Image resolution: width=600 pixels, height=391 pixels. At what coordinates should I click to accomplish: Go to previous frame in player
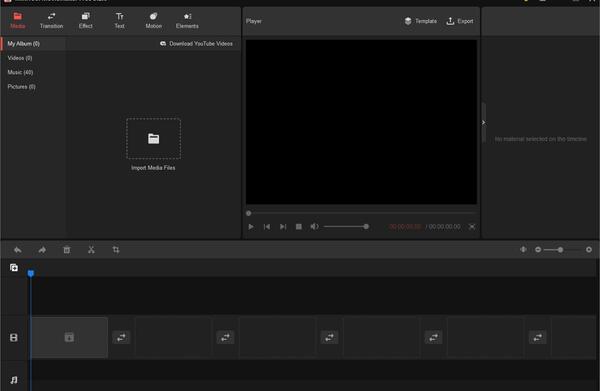coord(267,227)
